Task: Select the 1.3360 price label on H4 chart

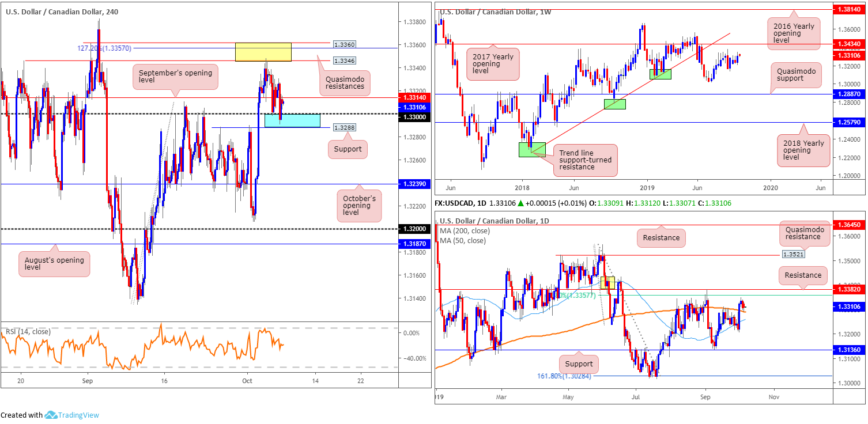Action: tap(345, 44)
